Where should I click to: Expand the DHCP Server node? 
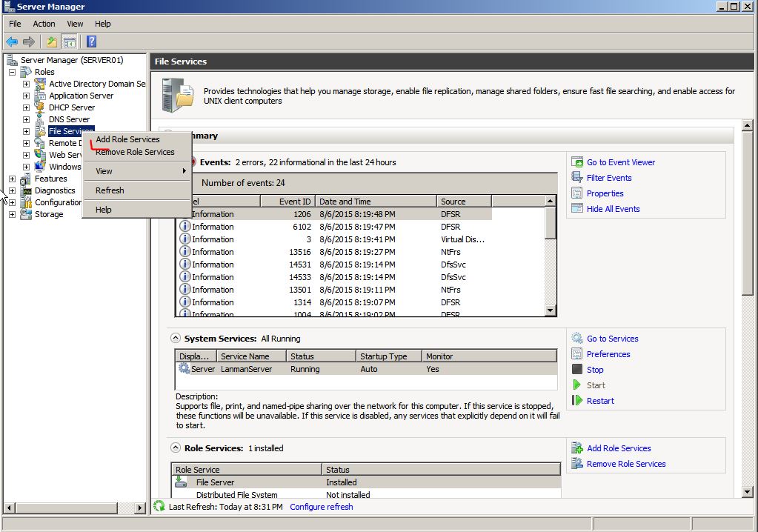coord(26,107)
